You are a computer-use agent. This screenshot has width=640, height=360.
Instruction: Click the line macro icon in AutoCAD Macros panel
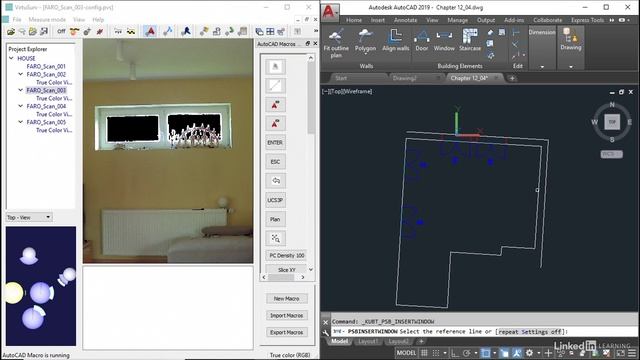point(276,86)
